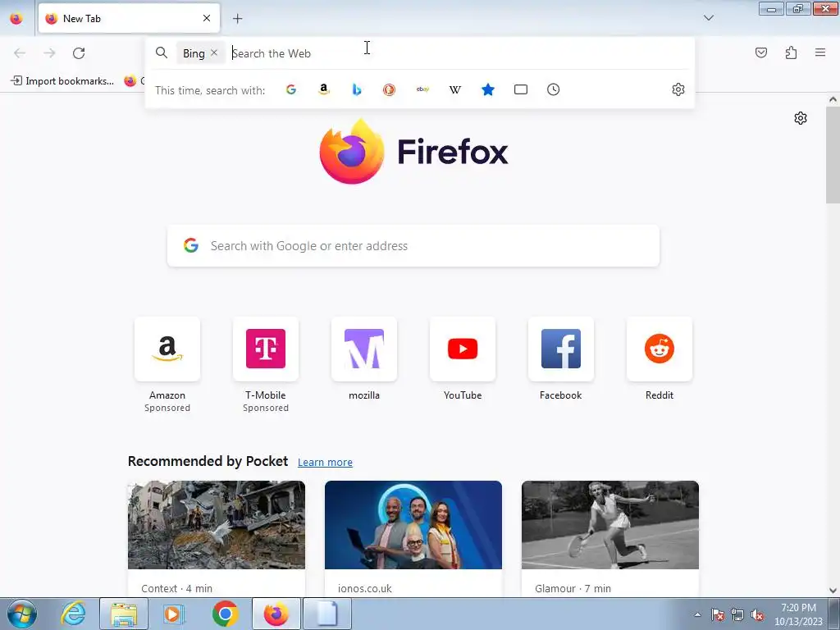Click the Search the Web address field
Image resolution: width=840 pixels, height=630 pixels.
point(459,53)
